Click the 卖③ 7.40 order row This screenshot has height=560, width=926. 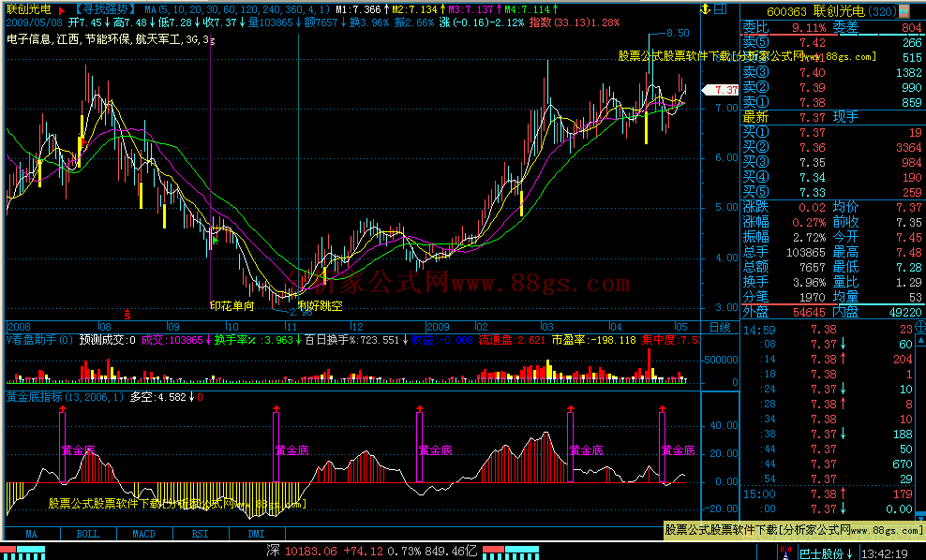(x=832, y=73)
